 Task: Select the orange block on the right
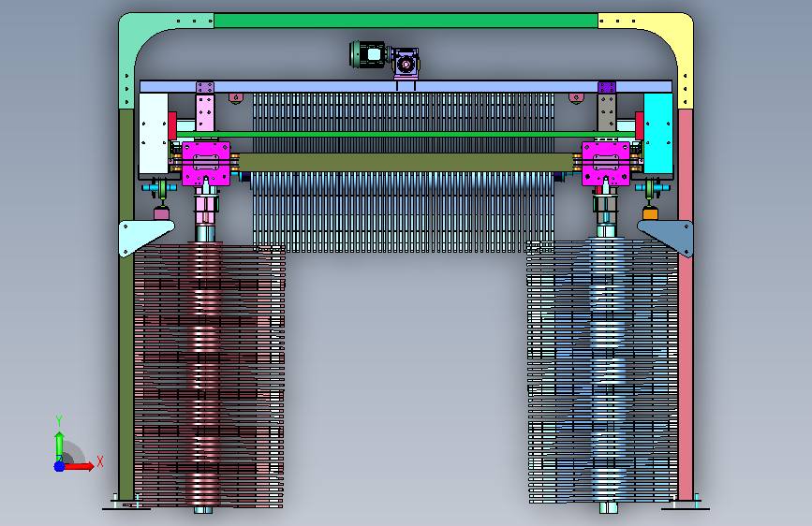650,213
